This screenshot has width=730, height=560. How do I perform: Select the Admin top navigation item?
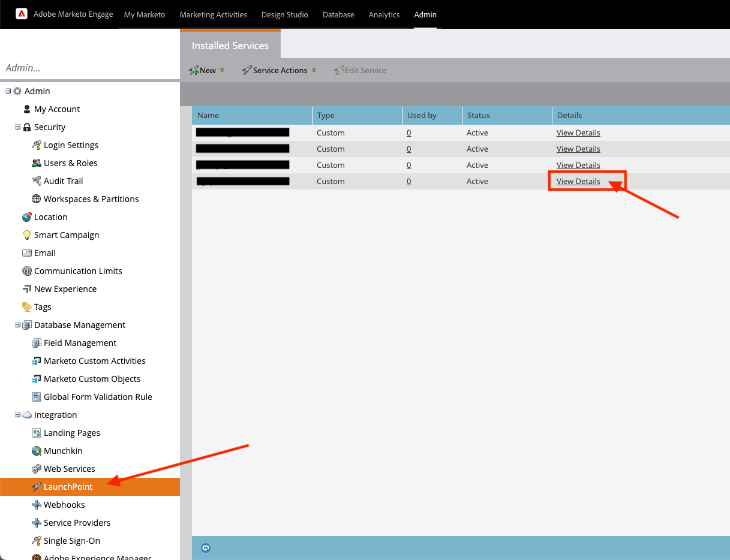(425, 14)
